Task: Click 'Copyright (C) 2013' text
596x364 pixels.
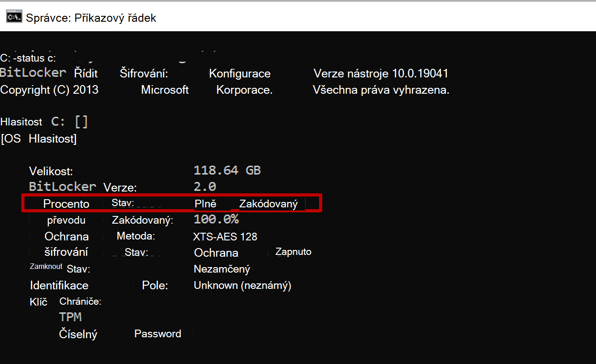Action: pyautogui.click(x=49, y=90)
